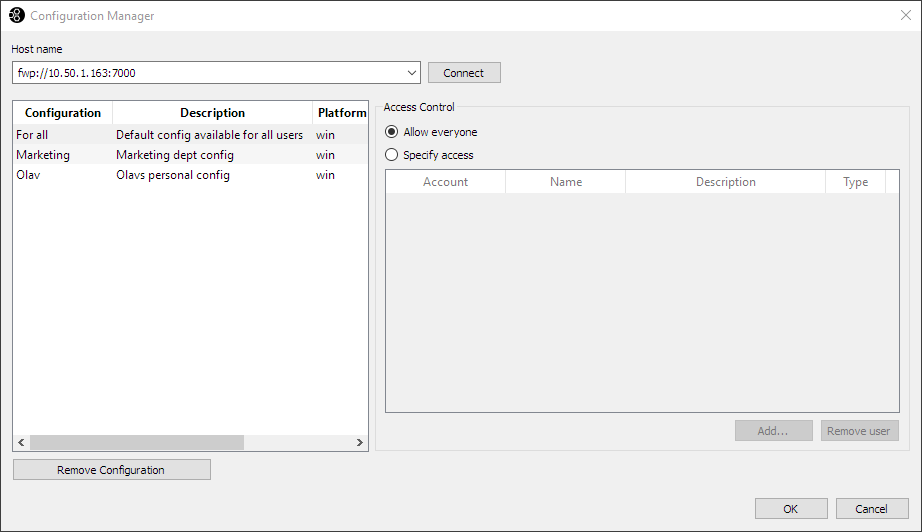Screen dimensions: 922x532
Task: Choose the Specify access option
Action: pyautogui.click(x=392, y=155)
